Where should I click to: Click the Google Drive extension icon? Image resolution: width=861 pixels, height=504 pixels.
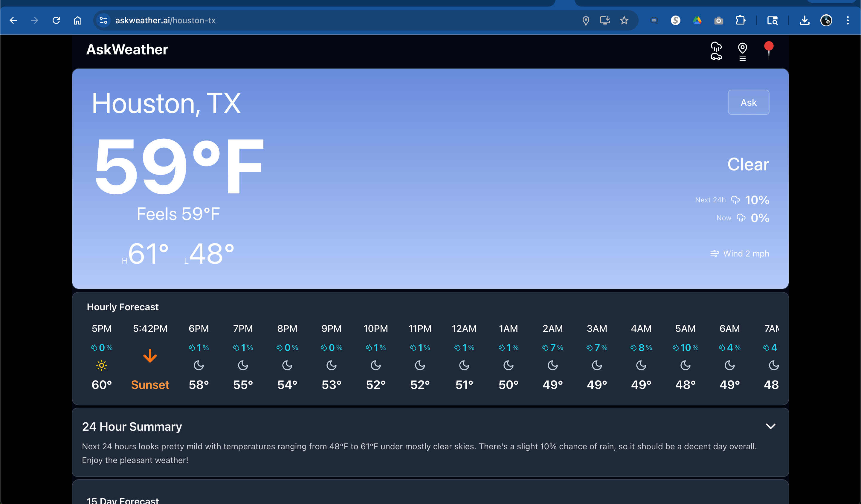pyautogui.click(x=697, y=21)
